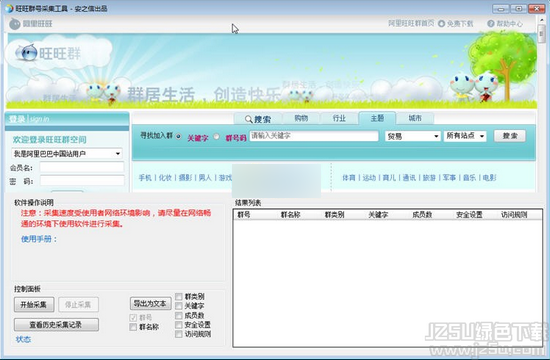Click the 群号 column header
This screenshot has width=550, height=360.
point(244,214)
